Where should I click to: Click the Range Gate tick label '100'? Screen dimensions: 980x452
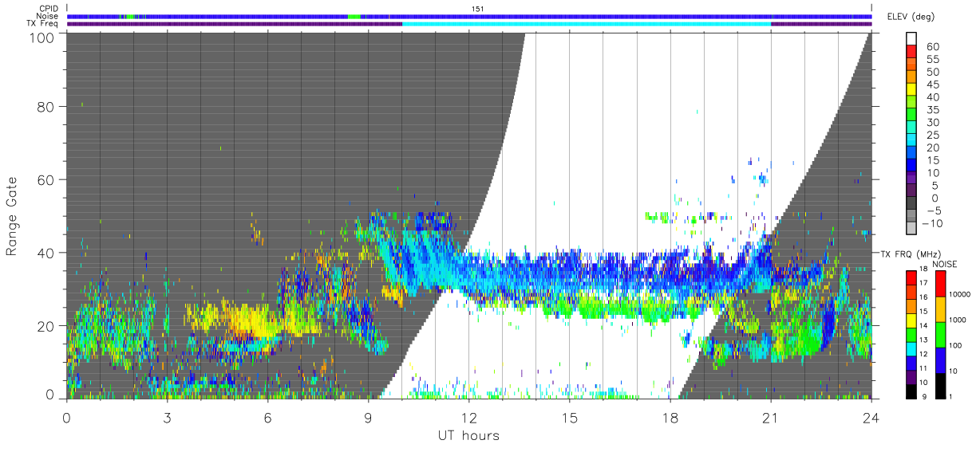click(x=42, y=37)
